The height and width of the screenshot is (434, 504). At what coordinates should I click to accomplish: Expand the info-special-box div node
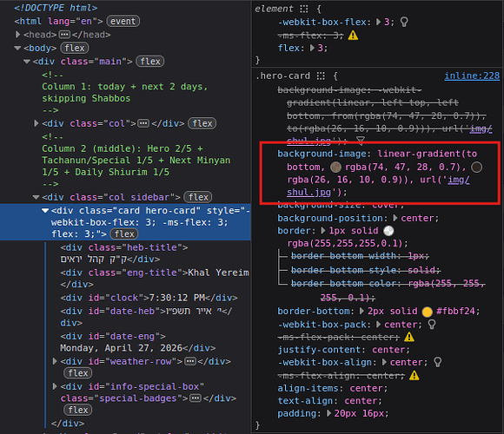[55, 386]
